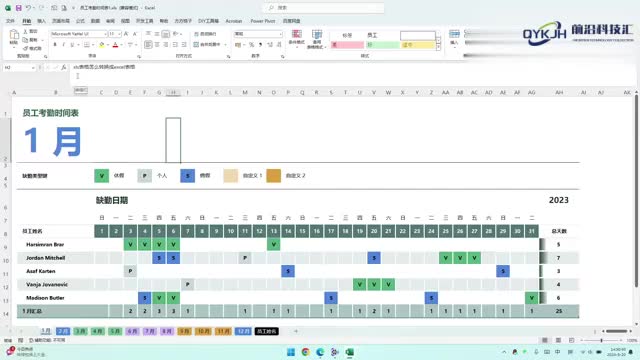The width and height of the screenshot is (640, 360).
Task: Toggle Normal view in status bar
Action: 544,340
